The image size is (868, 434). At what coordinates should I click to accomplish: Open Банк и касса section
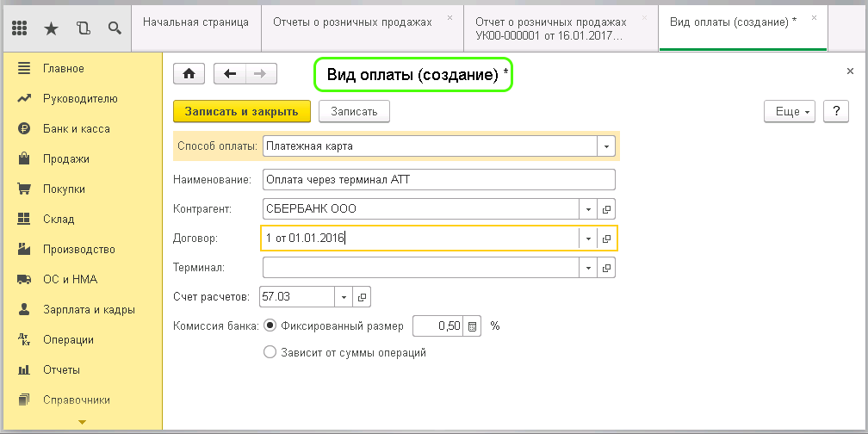[76, 128]
